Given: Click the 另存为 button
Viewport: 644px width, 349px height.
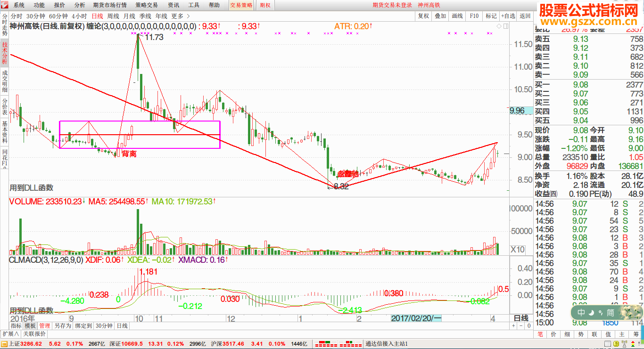Looking at the screenshot, I should 63,326.
